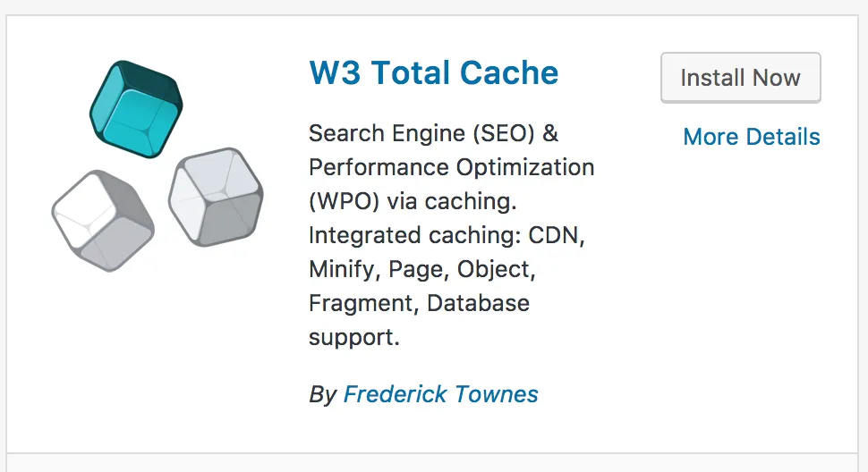This screenshot has width=868, height=472.
Task: Click the teal cube in the plugin logo
Action: pyautogui.click(x=137, y=108)
